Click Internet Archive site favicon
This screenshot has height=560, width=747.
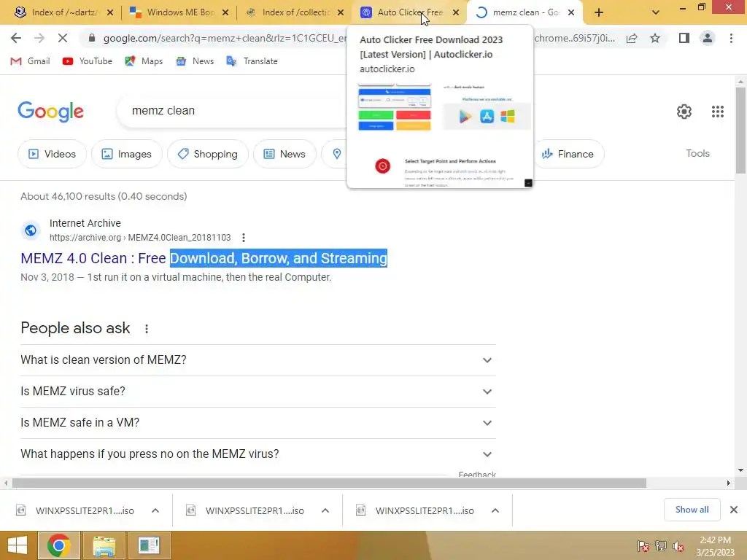pos(31,230)
